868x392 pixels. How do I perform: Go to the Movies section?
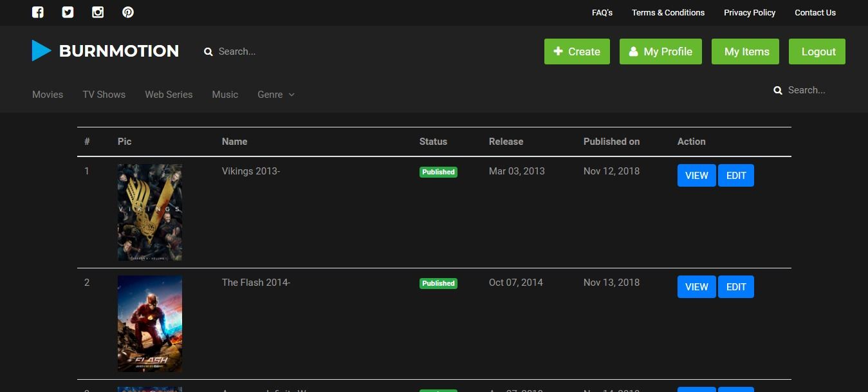coord(48,94)
